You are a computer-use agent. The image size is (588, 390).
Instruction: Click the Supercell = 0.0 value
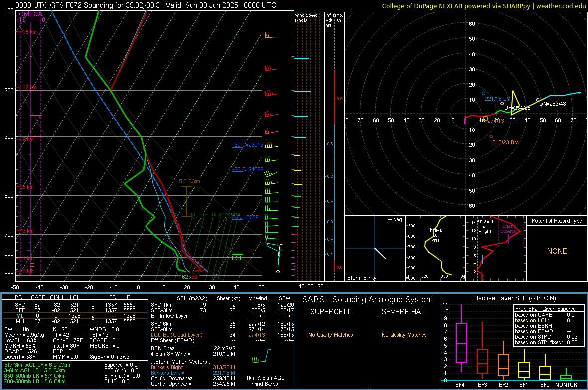[x=121, y=365]
